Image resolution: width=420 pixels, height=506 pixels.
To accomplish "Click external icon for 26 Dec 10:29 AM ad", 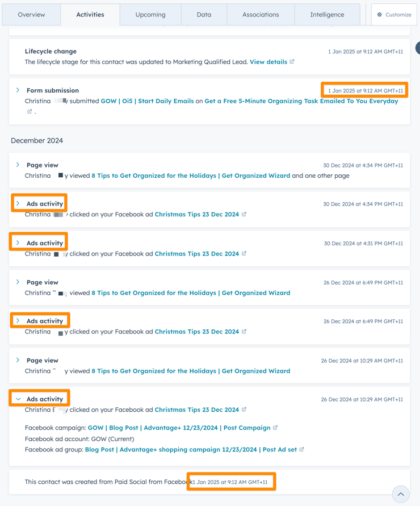I will [244, 409].
